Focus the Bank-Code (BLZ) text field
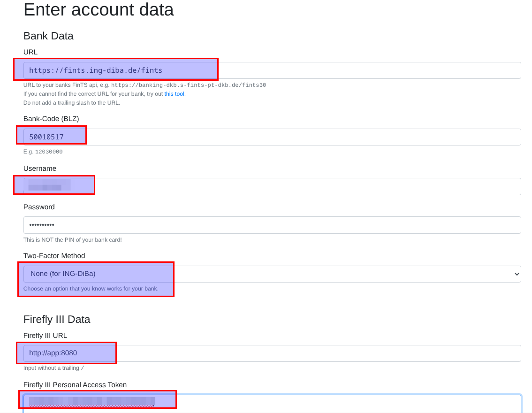 tap(272, 137)
